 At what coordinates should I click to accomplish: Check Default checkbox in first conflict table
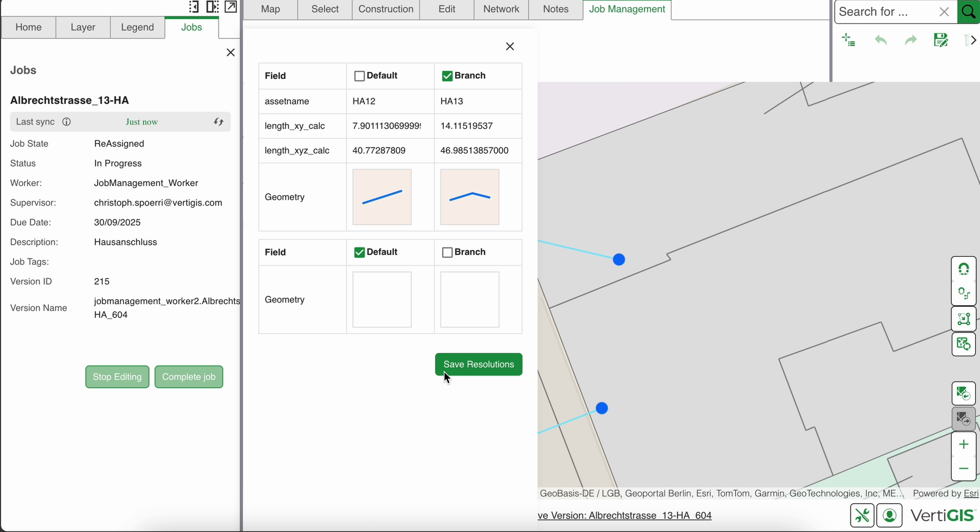(x=359, y=76)
